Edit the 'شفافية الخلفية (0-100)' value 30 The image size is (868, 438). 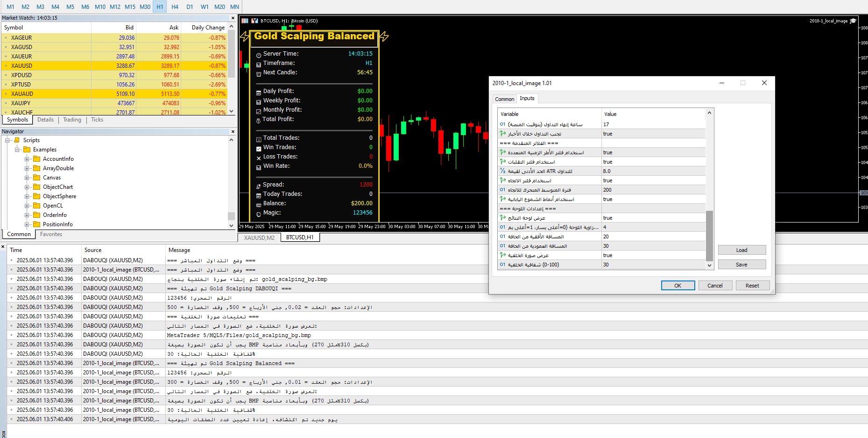point(653,265)
